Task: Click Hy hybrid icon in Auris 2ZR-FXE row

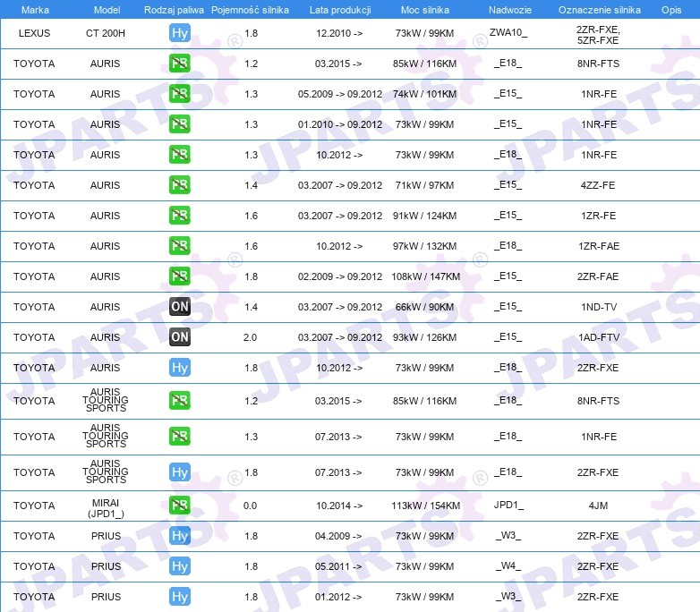Action: click(x=180, y=368)
